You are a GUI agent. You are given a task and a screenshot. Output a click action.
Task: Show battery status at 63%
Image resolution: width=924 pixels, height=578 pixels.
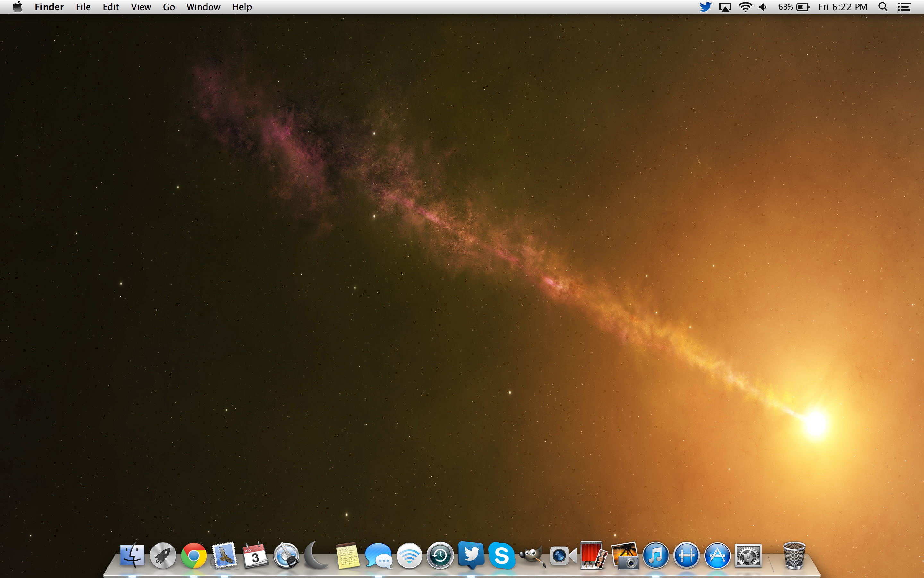pyautogui.click(x=794, y=7)
